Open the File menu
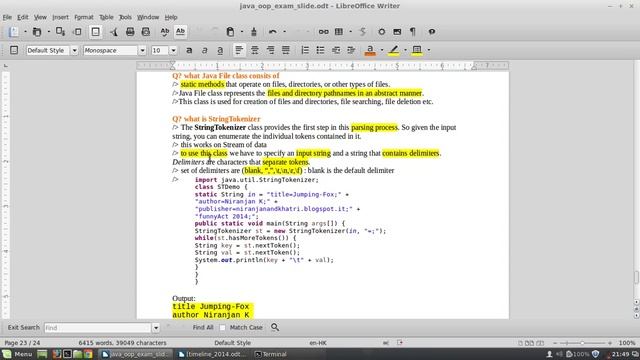Screen dimensions: 640x360 [x=7, y=17]
